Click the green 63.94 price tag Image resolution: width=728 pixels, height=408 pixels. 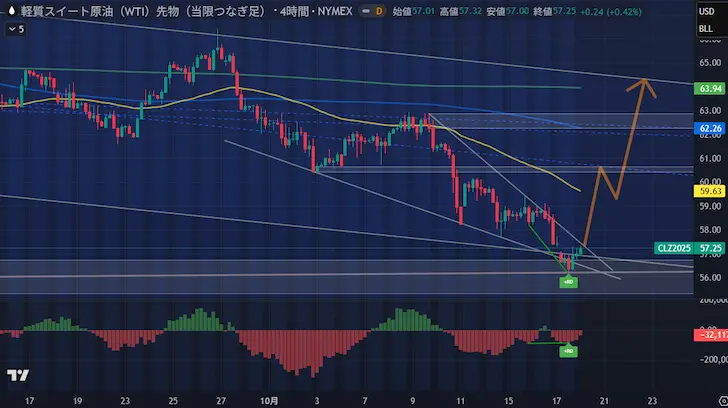click(710, 89)
